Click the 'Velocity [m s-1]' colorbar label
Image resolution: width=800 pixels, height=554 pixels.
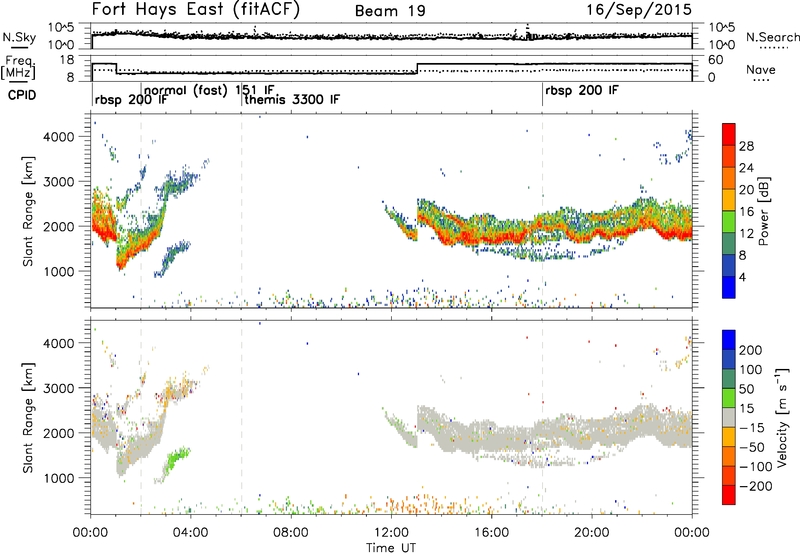point(782,417)
